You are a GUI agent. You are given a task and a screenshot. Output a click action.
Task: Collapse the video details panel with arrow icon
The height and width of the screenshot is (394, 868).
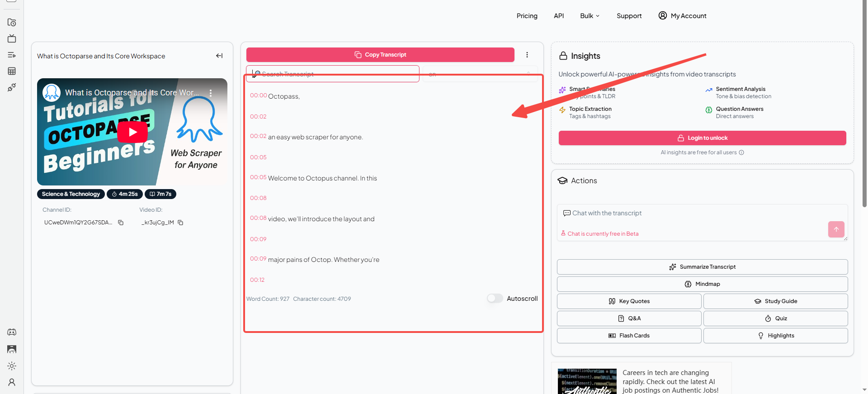point(219,56)
